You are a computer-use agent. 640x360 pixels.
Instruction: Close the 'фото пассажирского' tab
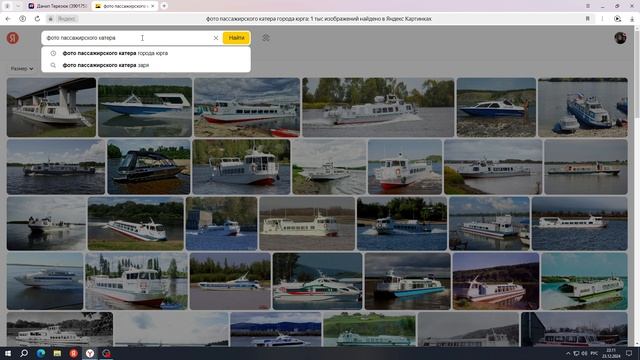coord(153,6)
